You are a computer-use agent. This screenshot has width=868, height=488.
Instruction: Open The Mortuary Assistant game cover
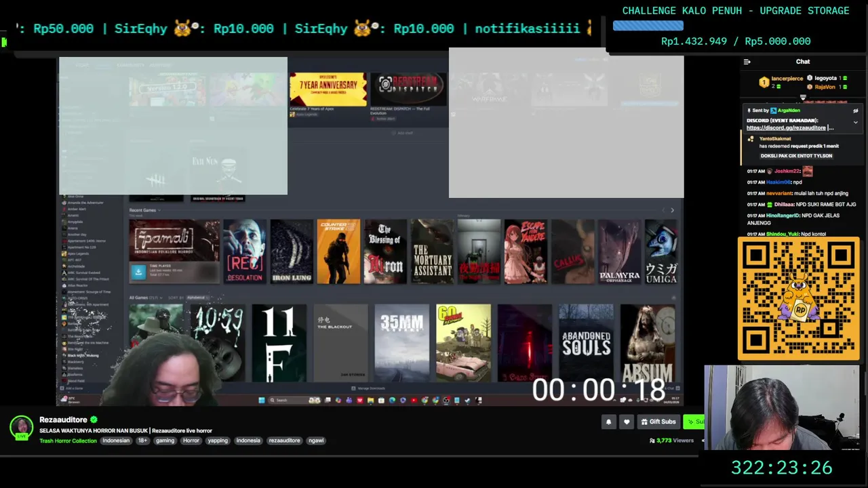(x=432, y=251)
